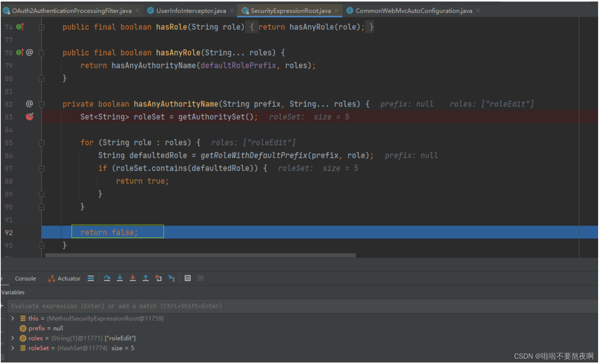
Task: Click the Step Into debug icon
Action: click(x=120, y=278)
